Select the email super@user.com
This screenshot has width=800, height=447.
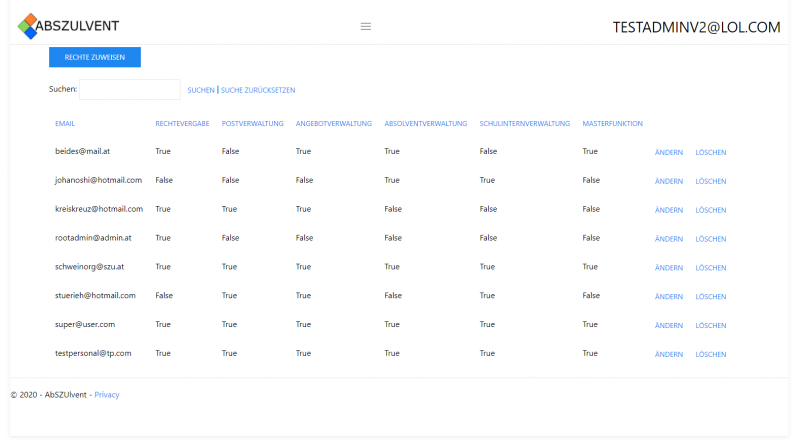(x=85, y=324)
